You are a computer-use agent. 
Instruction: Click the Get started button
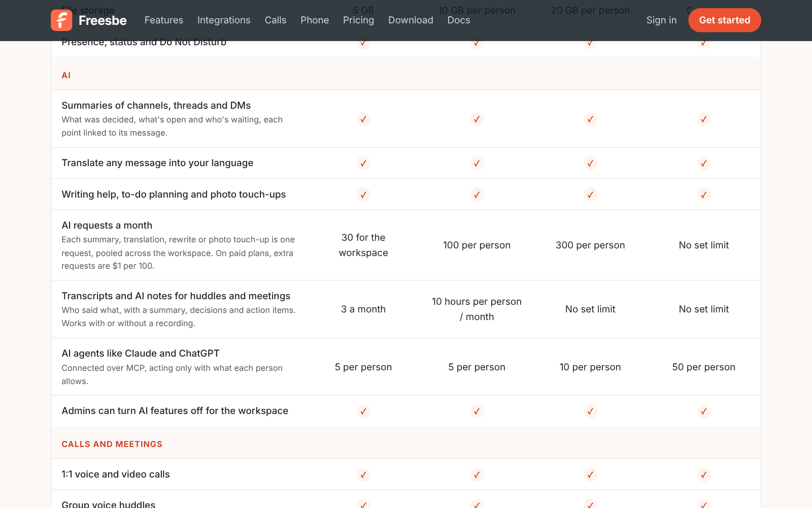coord(724,20)
